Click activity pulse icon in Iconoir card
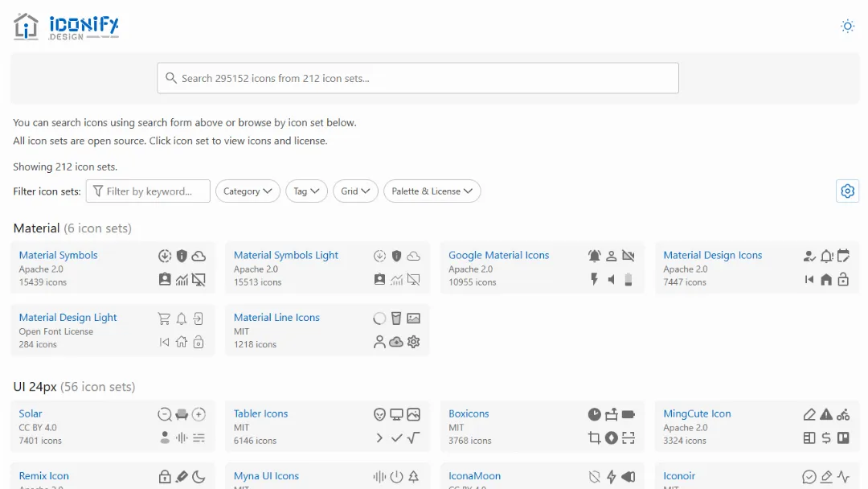This screenshot has height=489, width=868. (843, 476)
